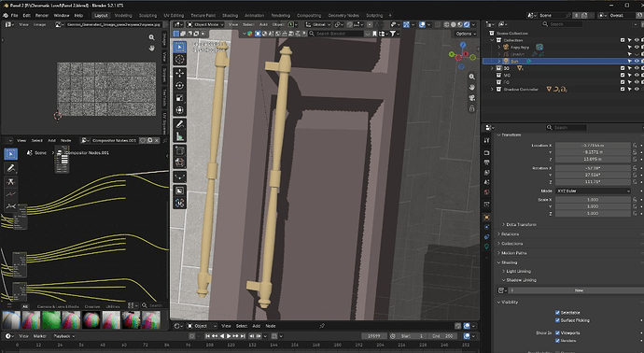644x353 pixels.
Task: Open the File menu
Action: [14, 15]
